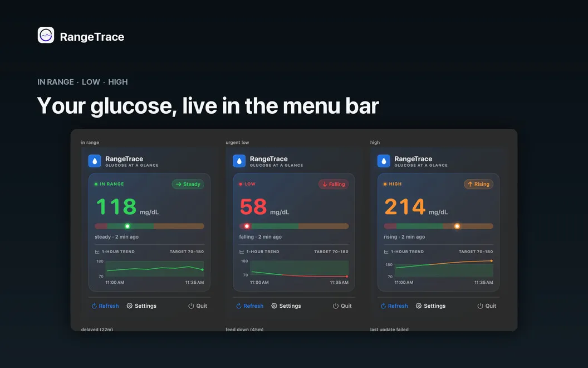Click the green 118 glucose reading
The height and width of the screenshot is (368, 588).
pos(116,206)
